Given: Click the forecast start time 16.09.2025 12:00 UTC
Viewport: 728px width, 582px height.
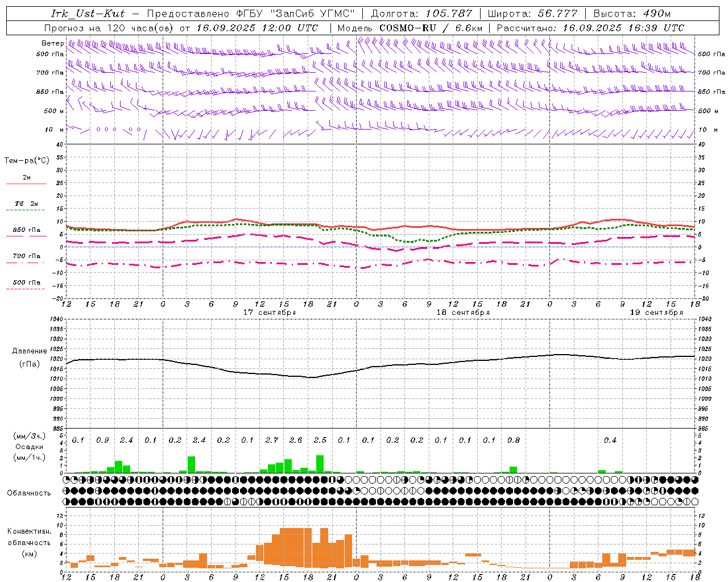Looking at the screenshot, I should pyautogui.click(x=257, y=28).
